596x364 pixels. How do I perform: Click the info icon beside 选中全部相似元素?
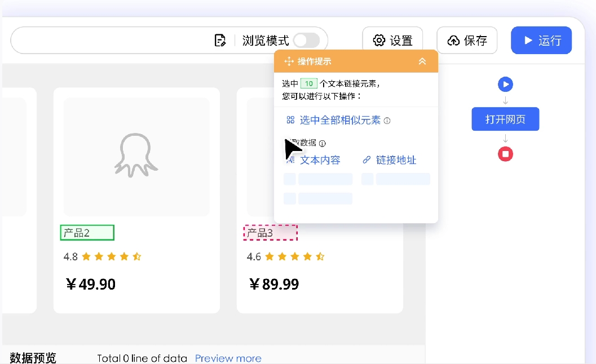pos(387,121)
